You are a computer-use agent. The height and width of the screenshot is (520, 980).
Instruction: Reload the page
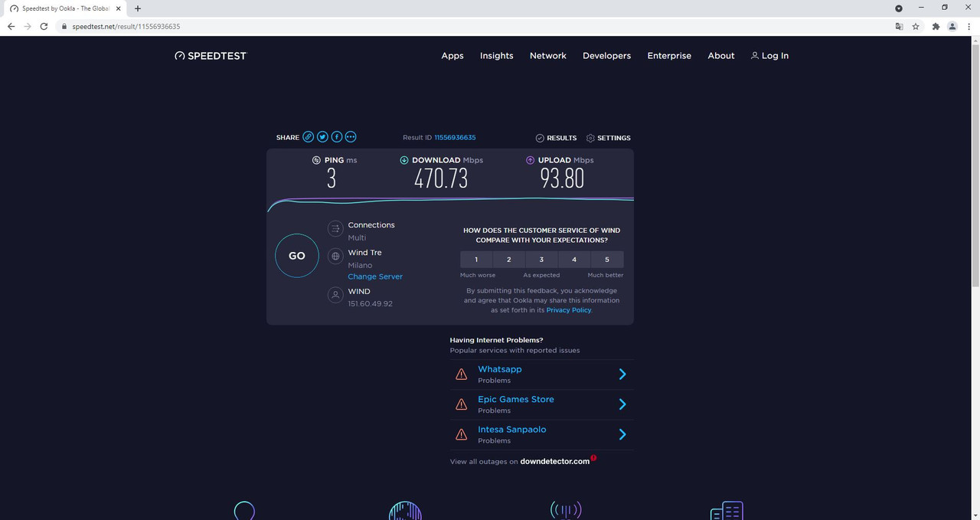[44, 26]
